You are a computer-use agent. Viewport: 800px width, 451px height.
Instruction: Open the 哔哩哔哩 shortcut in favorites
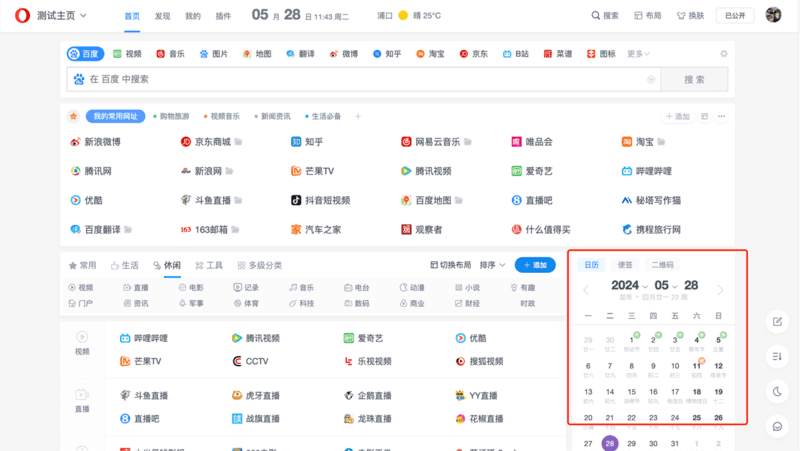point(647,171)
